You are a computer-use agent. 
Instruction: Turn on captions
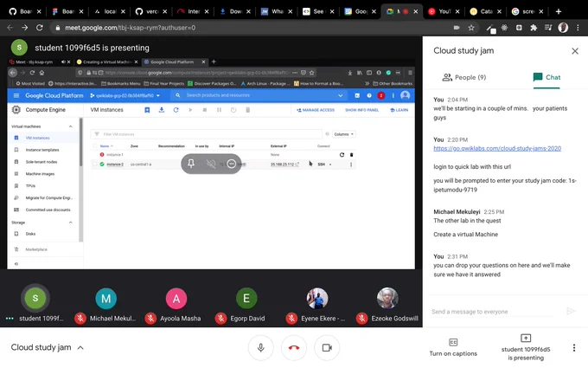pyautogui.click(x=453, y=347)
